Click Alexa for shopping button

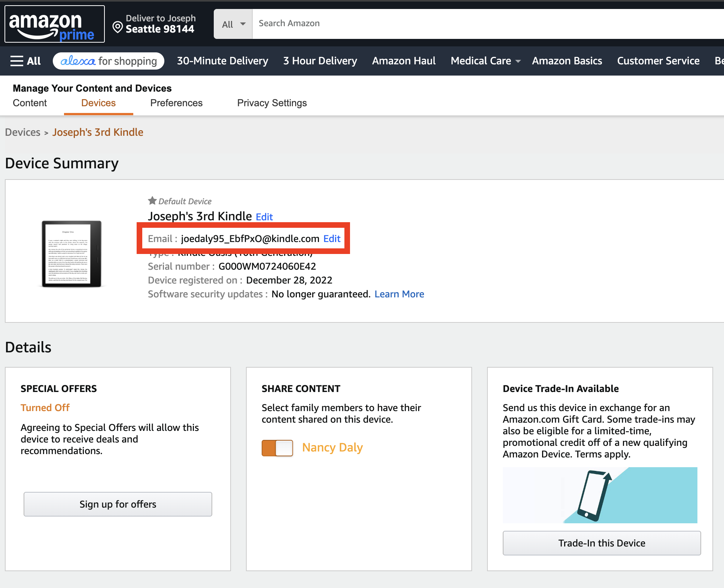(109, 61)
